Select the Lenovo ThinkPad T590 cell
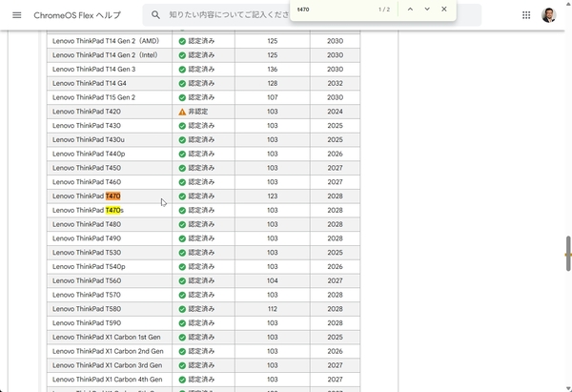The height and width of the screenshot is (392, 572). pyautogui.click(x=110, y=323)
